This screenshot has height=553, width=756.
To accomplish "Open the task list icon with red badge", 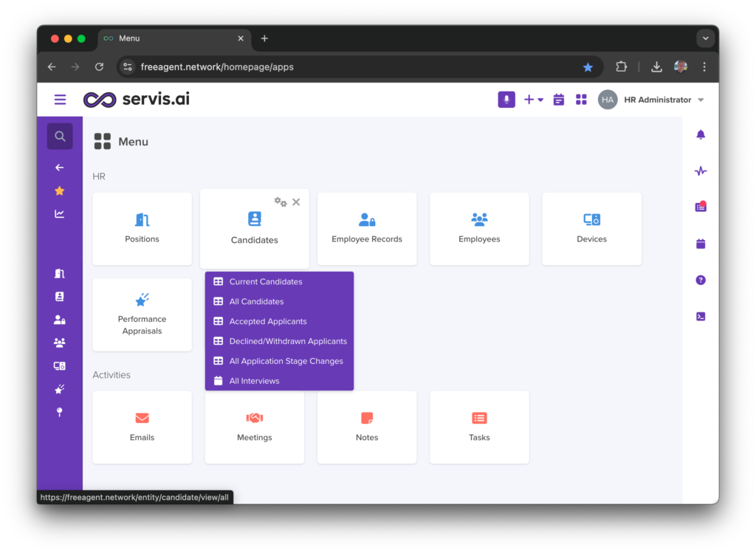I will (x=701, y=207).
